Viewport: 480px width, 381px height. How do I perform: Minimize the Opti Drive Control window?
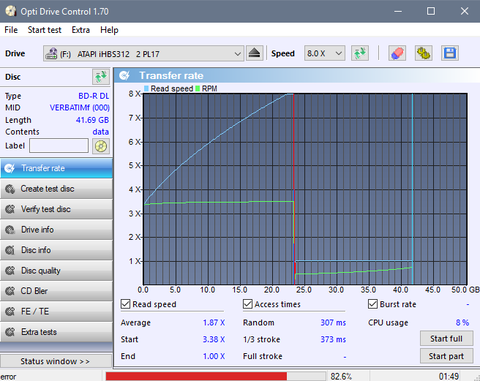398,11
